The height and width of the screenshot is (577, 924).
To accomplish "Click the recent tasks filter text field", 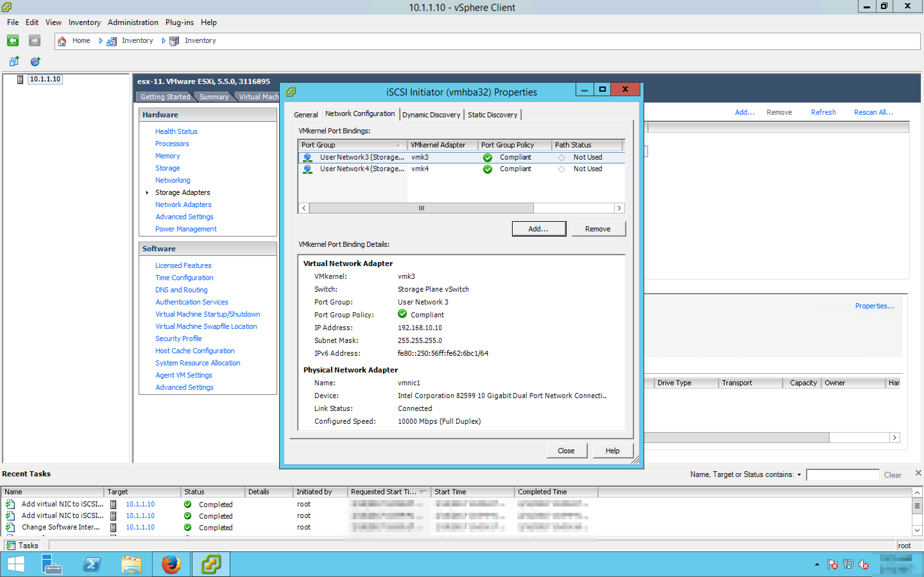I will (x=842, y=475).
